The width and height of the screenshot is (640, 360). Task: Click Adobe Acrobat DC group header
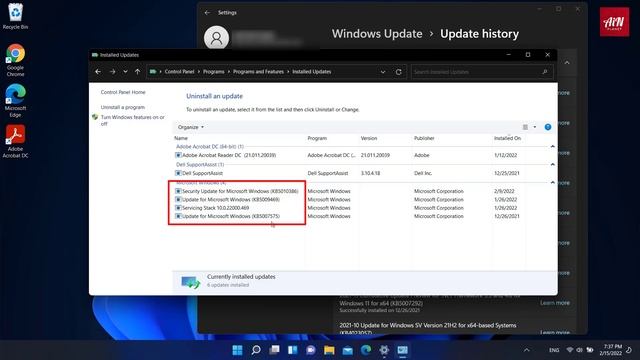coord(210,147)
